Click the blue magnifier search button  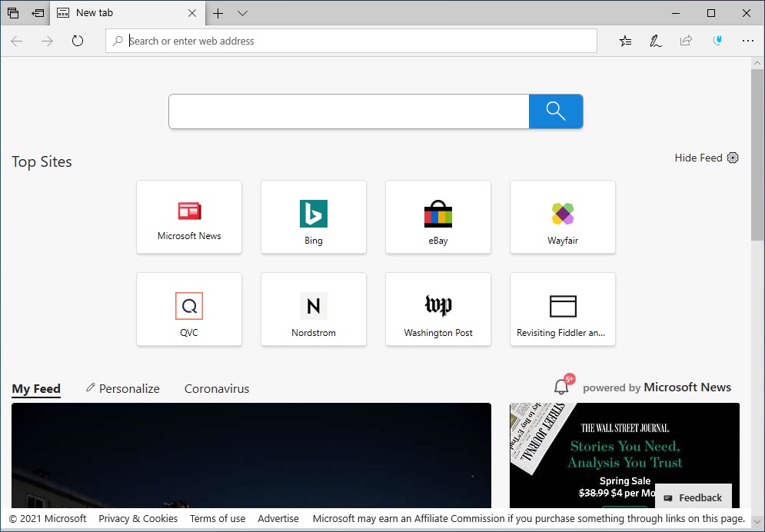pyautogui.click(x=556, y=111)
